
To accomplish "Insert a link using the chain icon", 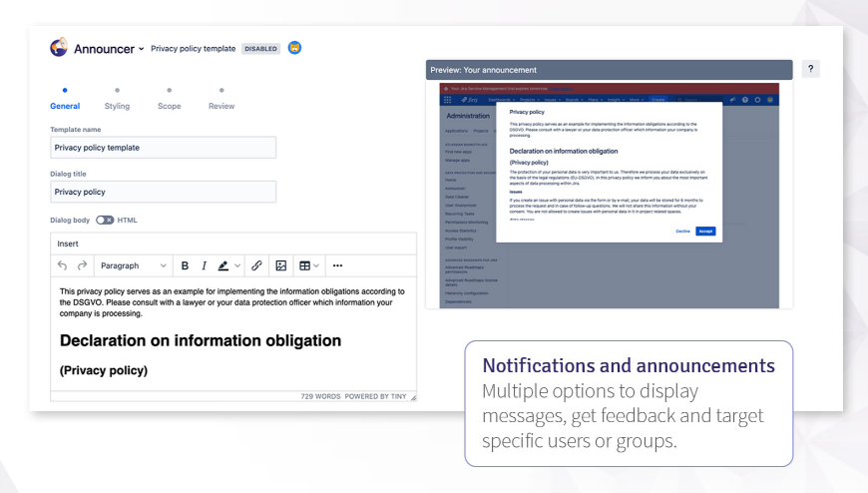I will (x=256, y=265).
